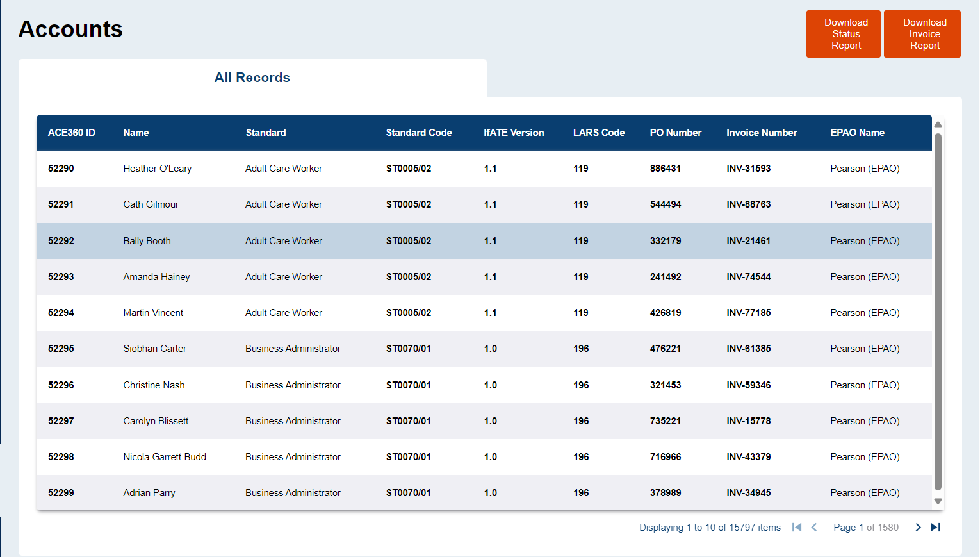Image resolution: width=980 pixels, height=557 pixels.
Task: Click the table scrollbar down arrow
Action: point(938,501)
